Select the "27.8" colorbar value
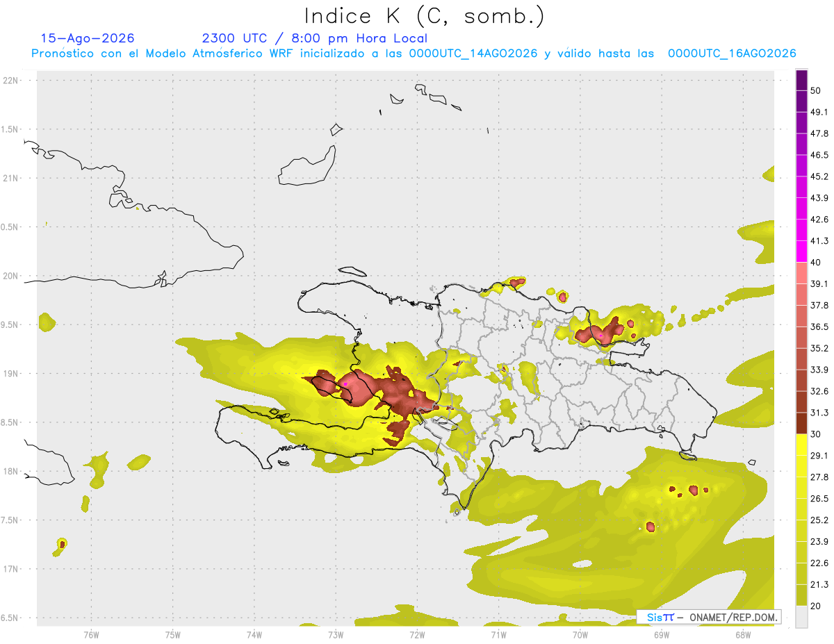The image size is (834, 644). coord(819,477)
